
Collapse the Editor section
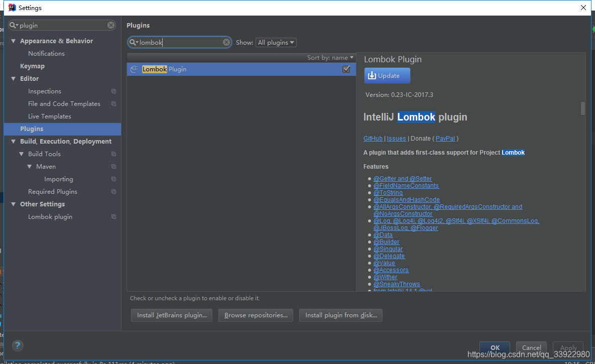point(13,78)
